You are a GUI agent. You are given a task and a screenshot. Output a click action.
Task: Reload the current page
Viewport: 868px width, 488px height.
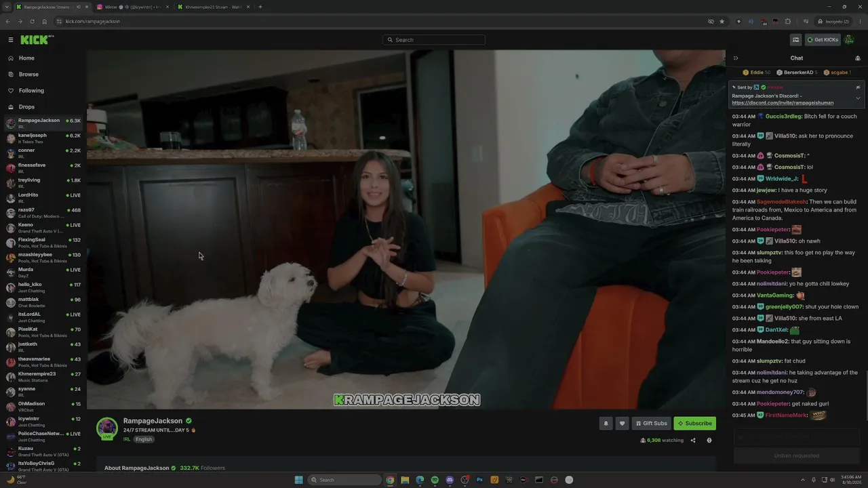pyautogui.click(x=32, y=22)
